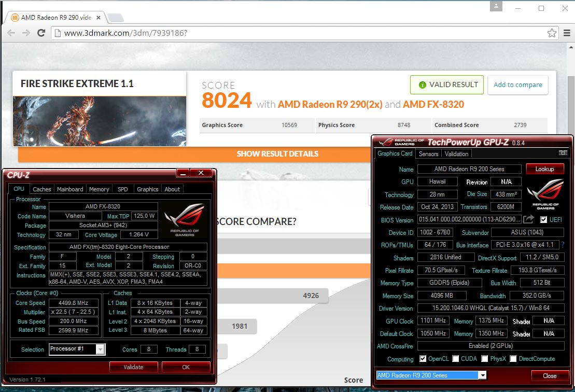The height and width of the screenshot is (392, 575).
Task: Click the Graphics Score value 10569
Action: click(289, 125)
